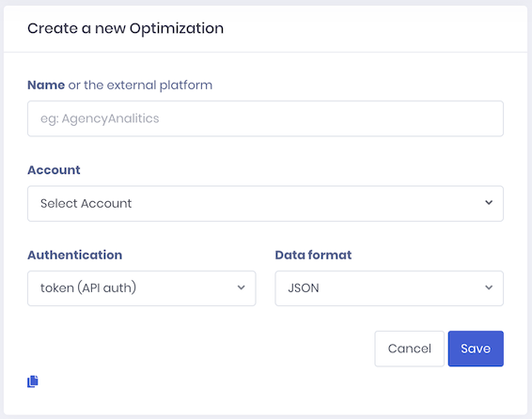Click the bold Name label
The height and width of the screenshot is (419, 532).
pyautogui.click(x=46, y=85)
